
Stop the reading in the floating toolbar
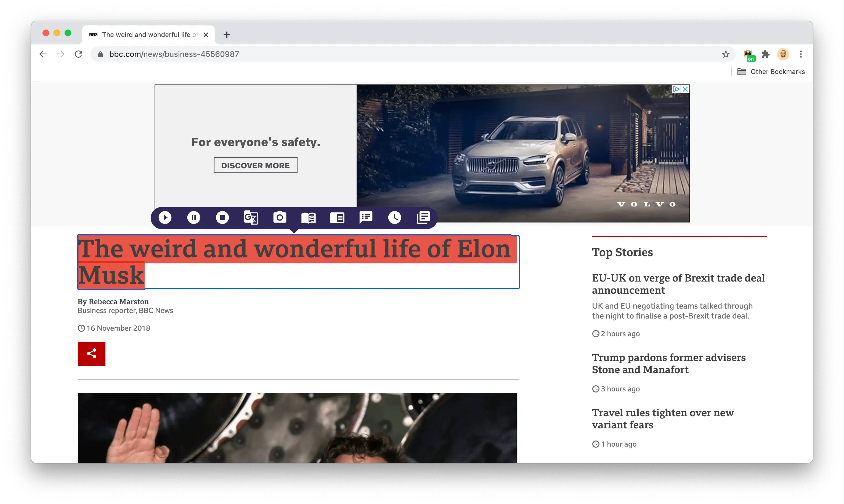tap(222, 217)
